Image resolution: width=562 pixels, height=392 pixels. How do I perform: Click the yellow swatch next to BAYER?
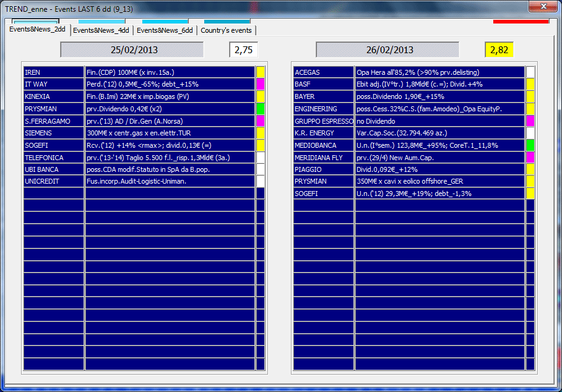pyautogui.click(x=530, y=96)
